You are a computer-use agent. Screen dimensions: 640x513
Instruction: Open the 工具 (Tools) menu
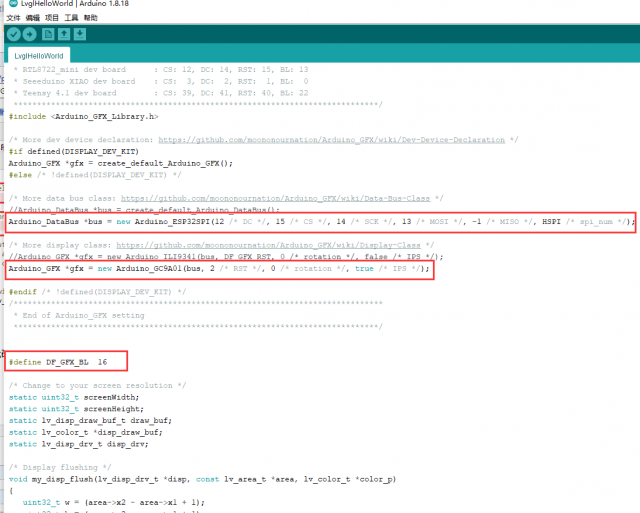(72, 18)
